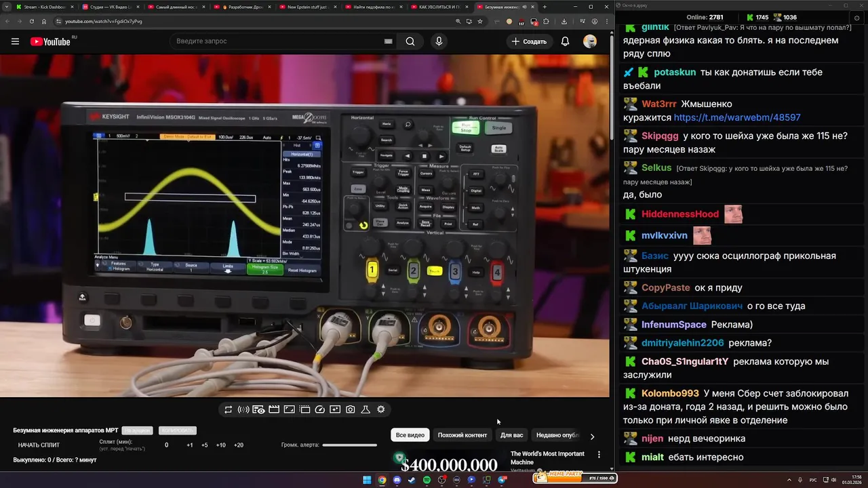The image size is (868, 488).
Task: Go to the YouTube home logo
Action: pos(50,41)
